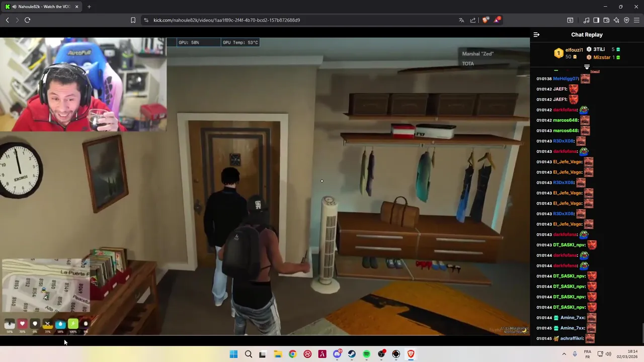Expand the gift leaderboard chevron
This screenshot has width=644, height=362.
[x=587, y=67]
